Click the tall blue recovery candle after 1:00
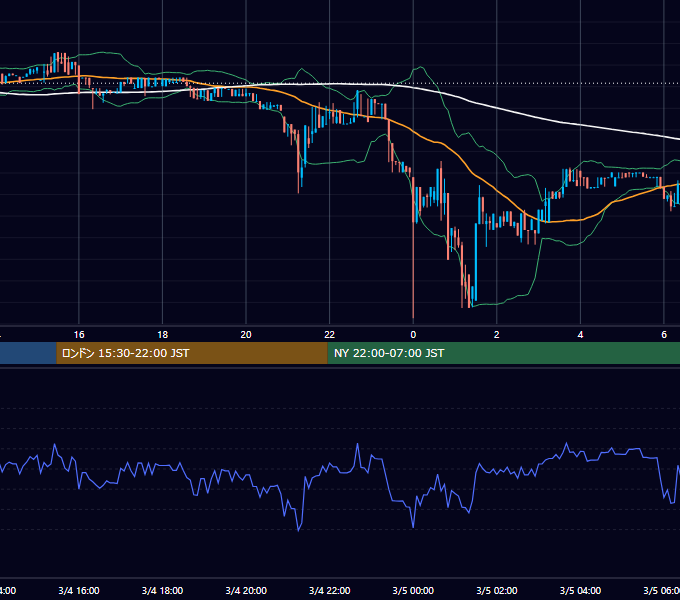This screenshot has height=600, width=680. (x=476, y=262)
